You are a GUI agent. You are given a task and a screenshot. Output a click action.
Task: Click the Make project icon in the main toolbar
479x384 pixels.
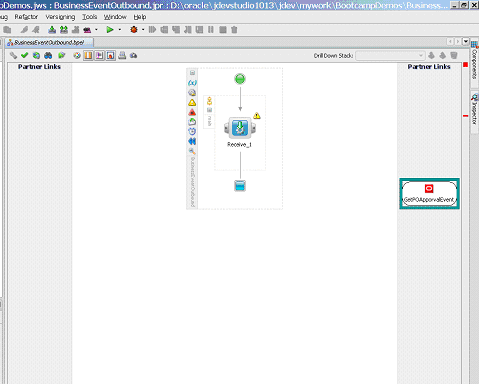pos(52,30)
